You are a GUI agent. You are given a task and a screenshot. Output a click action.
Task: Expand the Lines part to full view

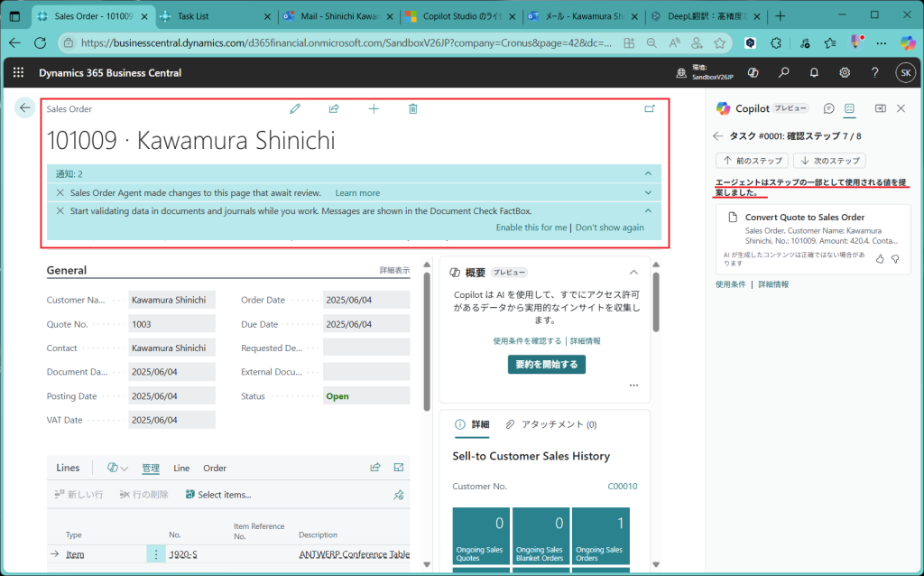point(399,468)
